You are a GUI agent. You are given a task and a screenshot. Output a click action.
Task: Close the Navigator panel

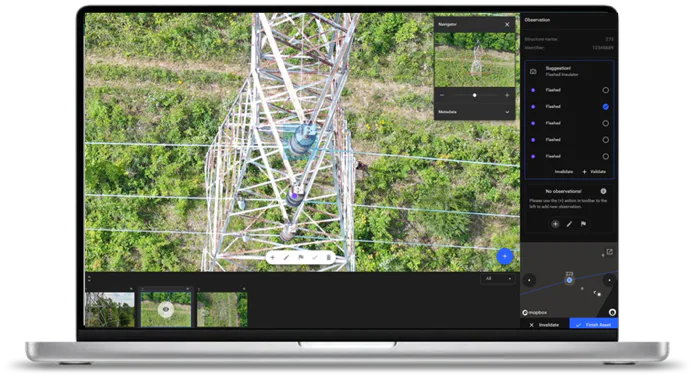[507, 25]
